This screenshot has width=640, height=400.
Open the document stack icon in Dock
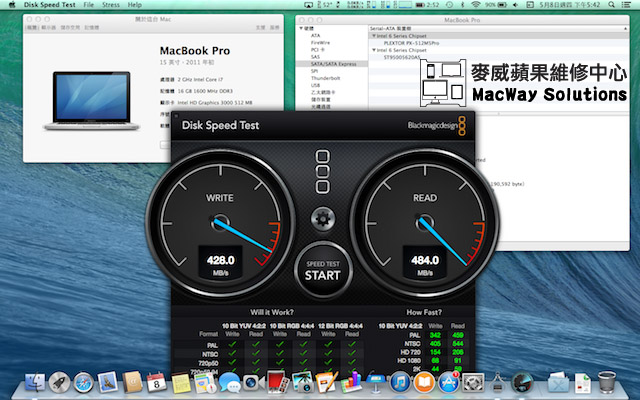[x=582, y=383]
